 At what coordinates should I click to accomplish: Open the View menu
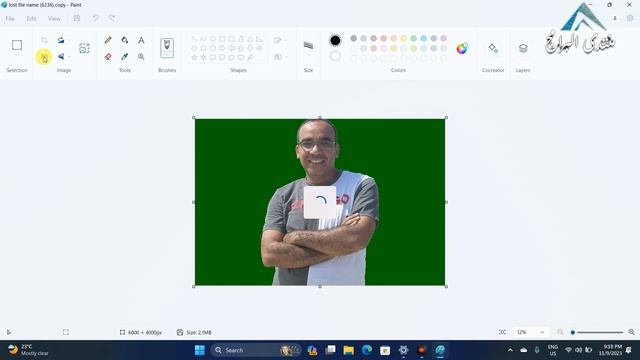(54, 19)
